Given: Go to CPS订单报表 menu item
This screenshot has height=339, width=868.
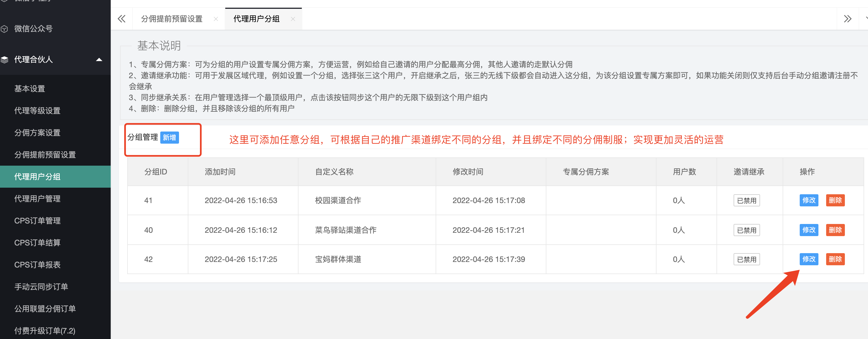Looking at the screenshot, I should point(37,265).
